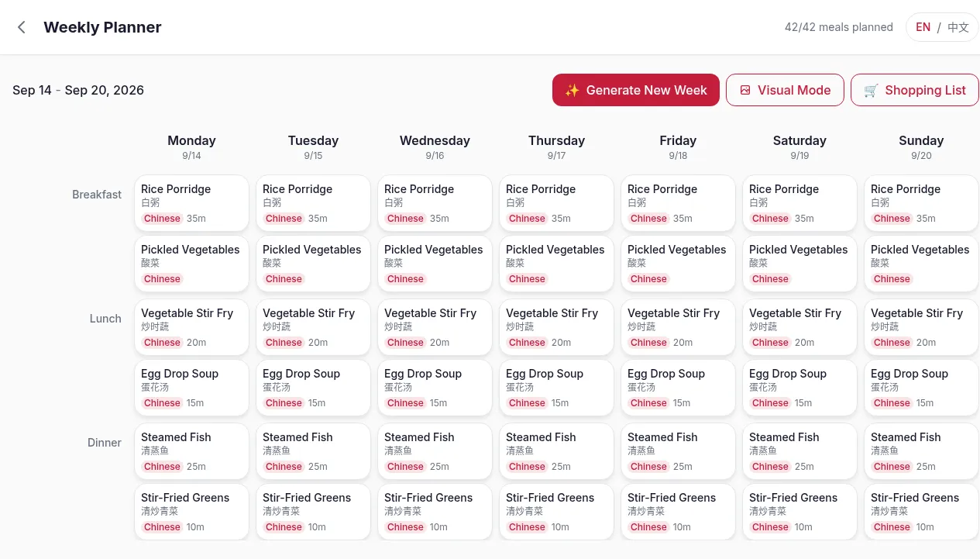Switch to Visual Mode

(785, 90)
